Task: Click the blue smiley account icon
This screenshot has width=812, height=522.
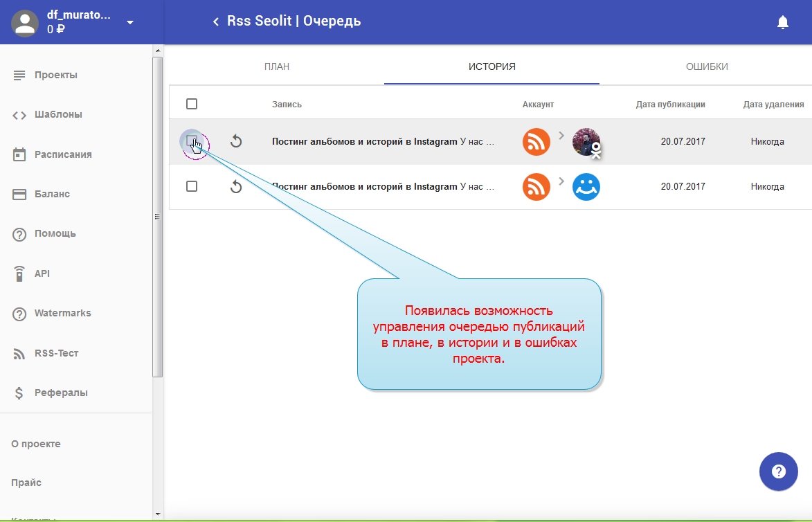Action: pyautogui.click(x=586, y=187)
